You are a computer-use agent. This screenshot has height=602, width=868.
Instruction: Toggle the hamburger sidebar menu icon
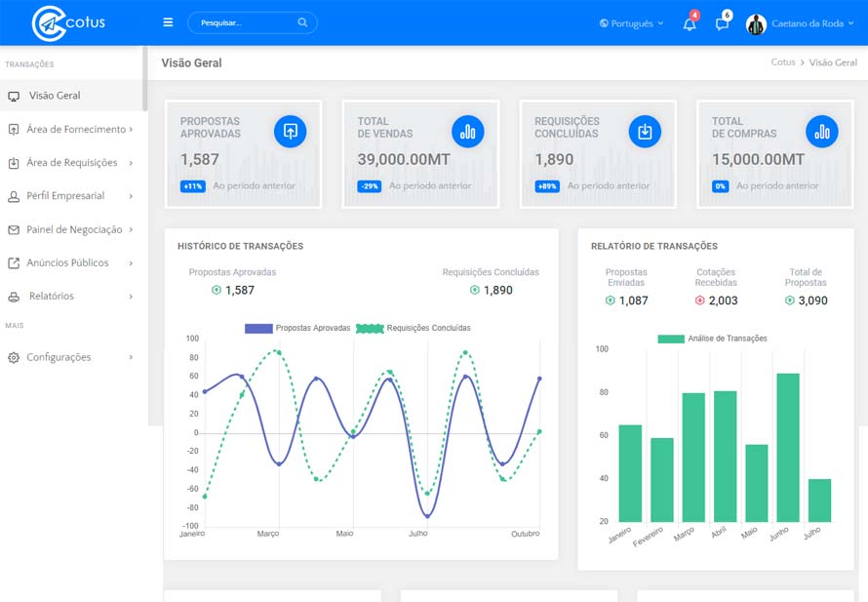[x=168, y=22]
